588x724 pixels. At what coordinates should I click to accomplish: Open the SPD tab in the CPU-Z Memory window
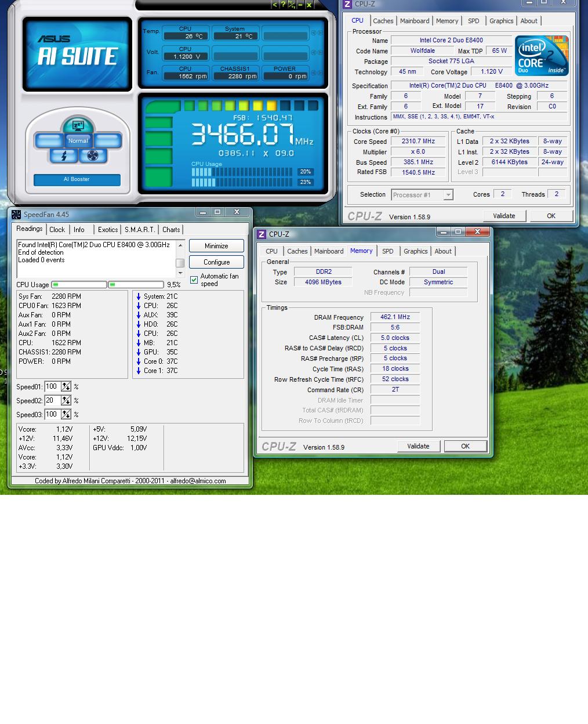(x=388, y=251)
